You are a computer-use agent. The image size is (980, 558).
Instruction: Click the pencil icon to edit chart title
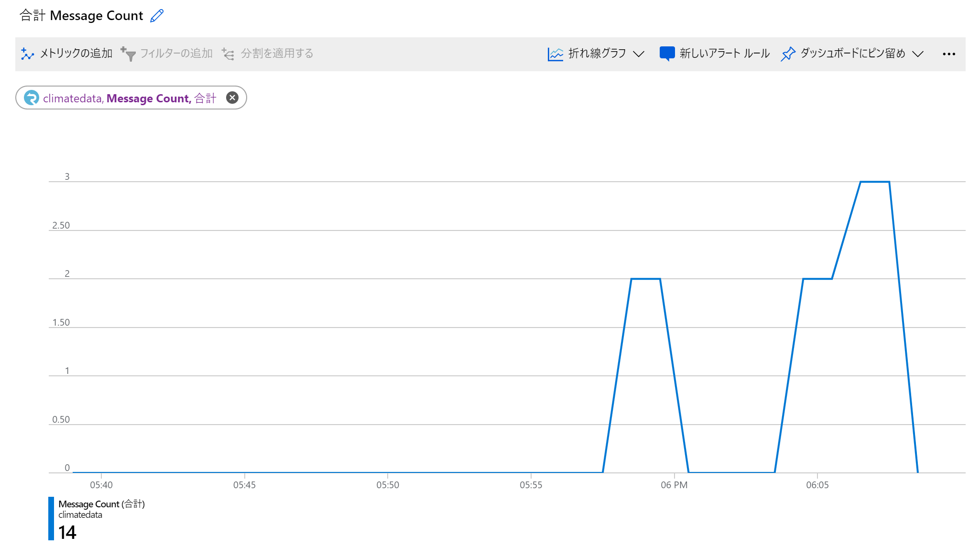coord(157,16)
